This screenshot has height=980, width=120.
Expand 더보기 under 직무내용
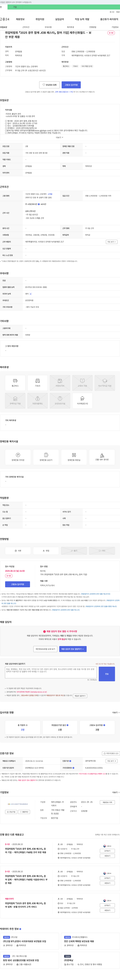point(60,137)
